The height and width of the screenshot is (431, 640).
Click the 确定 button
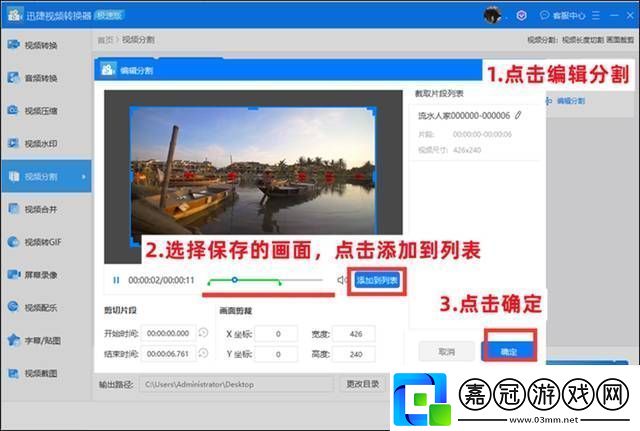[509, 351]
